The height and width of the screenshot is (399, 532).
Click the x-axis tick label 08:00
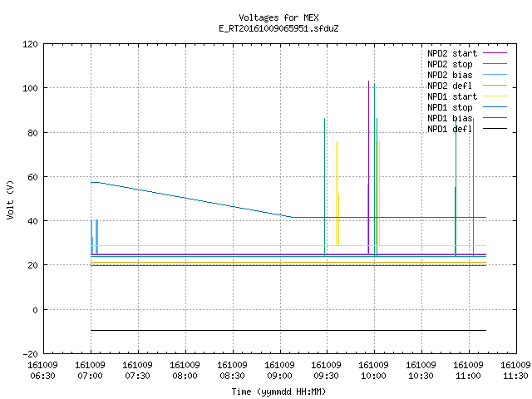click(185, 376)
